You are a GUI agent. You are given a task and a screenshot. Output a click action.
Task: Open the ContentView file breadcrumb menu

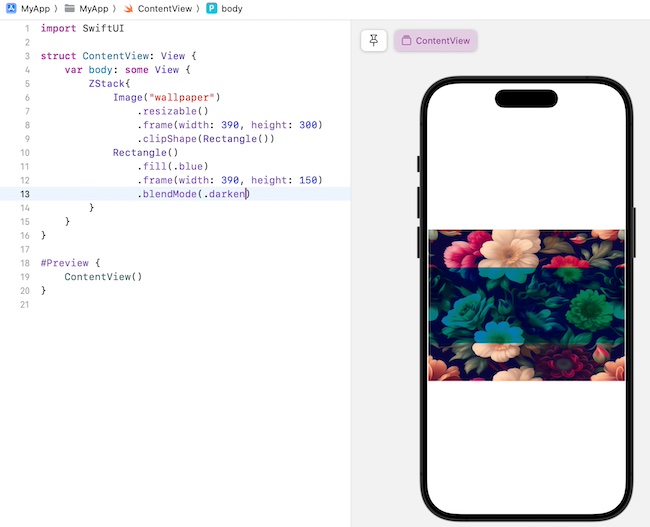166,8
